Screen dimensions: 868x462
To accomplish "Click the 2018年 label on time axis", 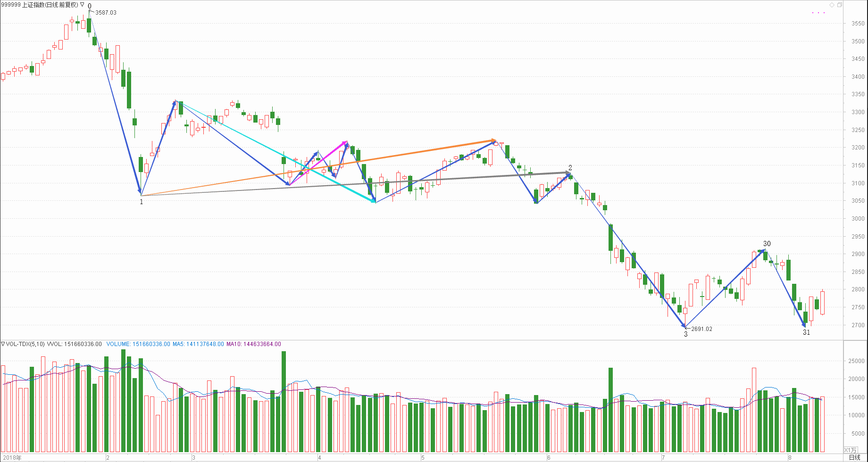I will [12, 458].
